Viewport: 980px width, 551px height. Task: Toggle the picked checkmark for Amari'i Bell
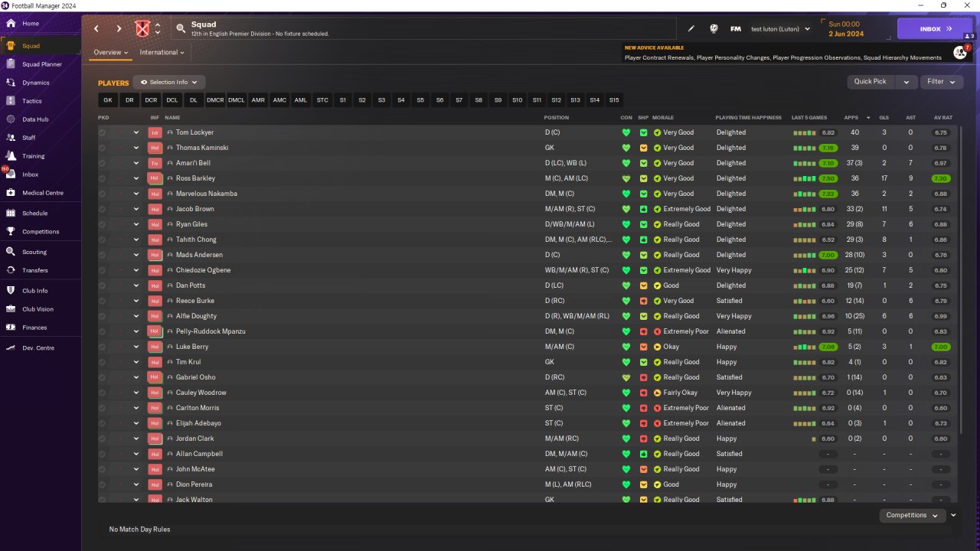[x=102, y=163]
